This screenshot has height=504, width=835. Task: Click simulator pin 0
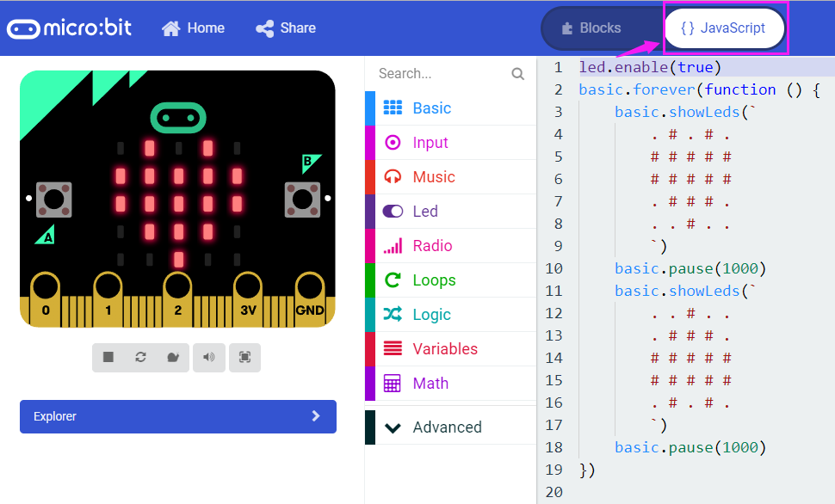coord(46,299)
